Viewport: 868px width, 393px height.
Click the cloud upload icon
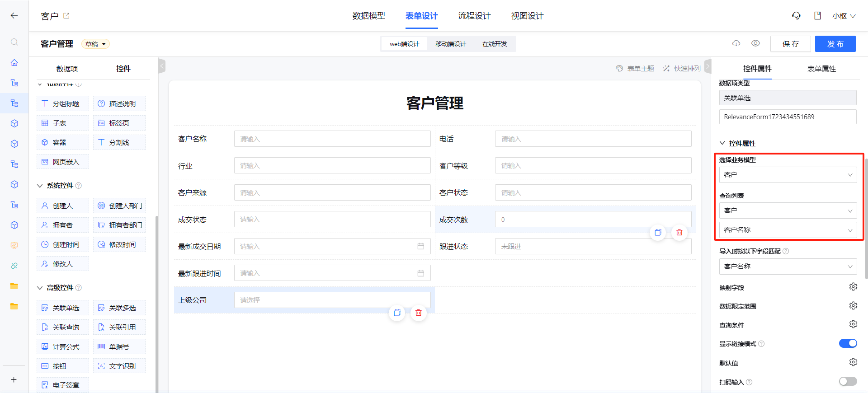[736, 43]
